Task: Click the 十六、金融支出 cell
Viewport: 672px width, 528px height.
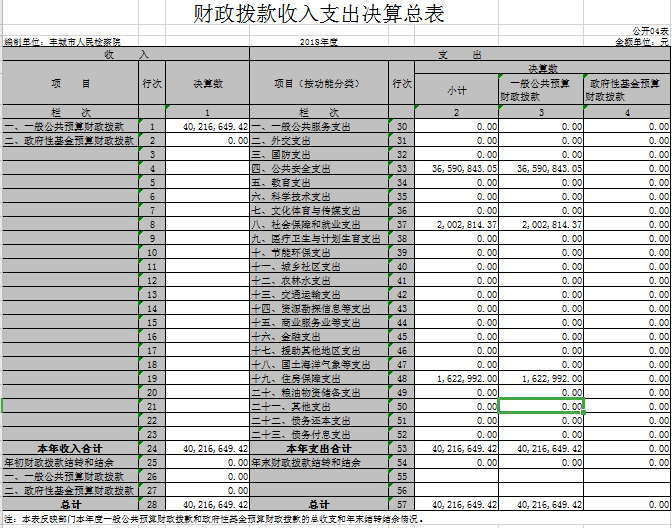Action: (319, 336)
